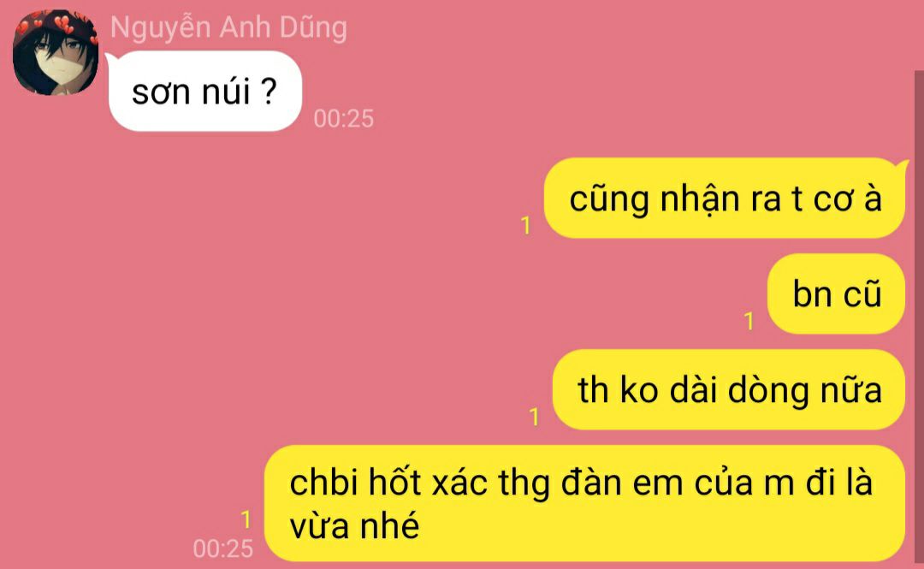Select the 'th ko dài dòng nữa' message
Viewport: 924px width, 569px height.
coord(729,389)
